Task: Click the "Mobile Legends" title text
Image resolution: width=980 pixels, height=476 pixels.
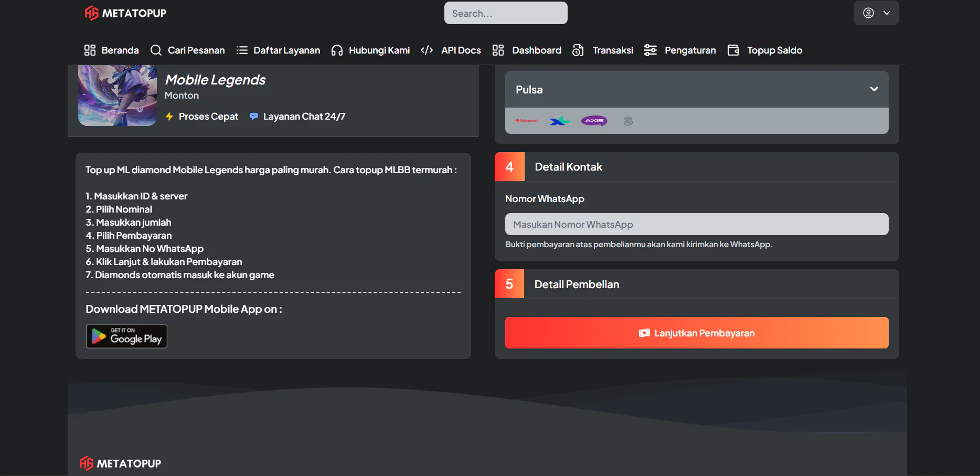Action: pos(215,80)
